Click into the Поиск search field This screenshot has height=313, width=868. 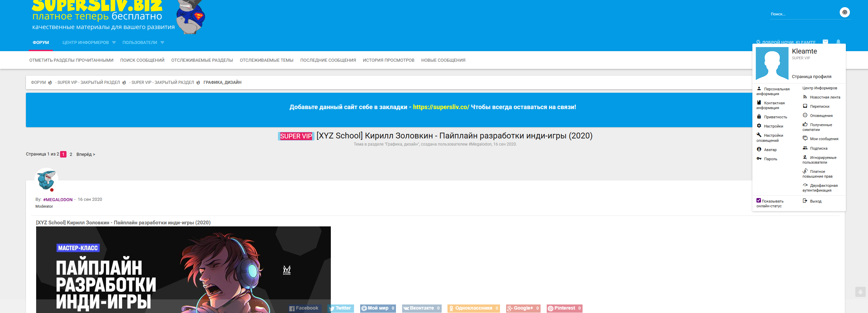803,14
